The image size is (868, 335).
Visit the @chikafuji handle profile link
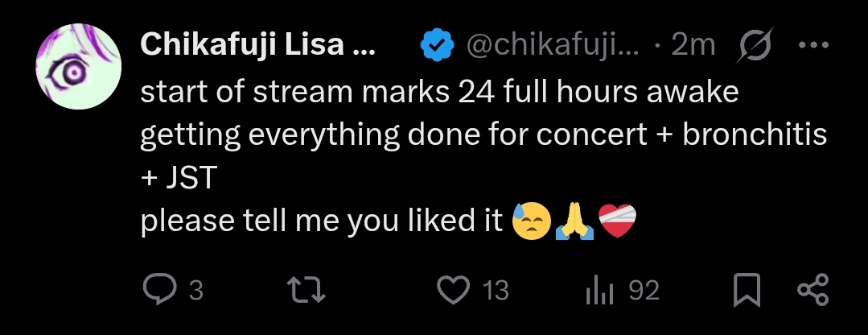[553, 45]
